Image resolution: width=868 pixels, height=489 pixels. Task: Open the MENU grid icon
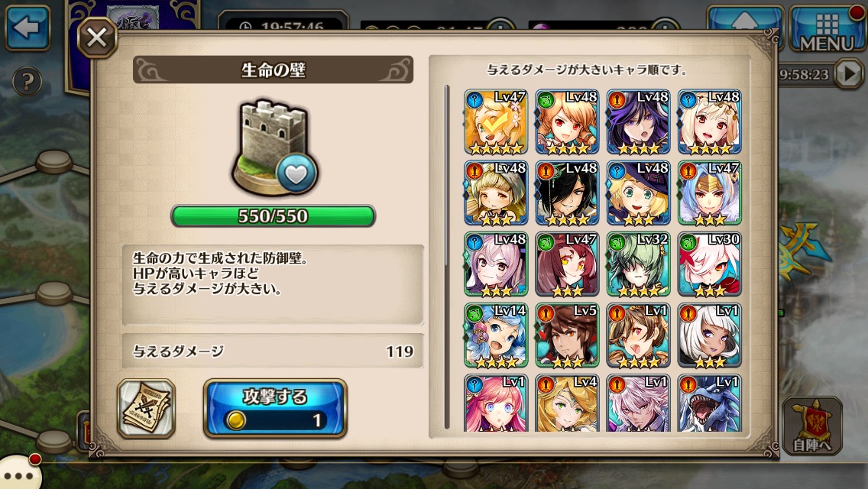click(827, 29)
